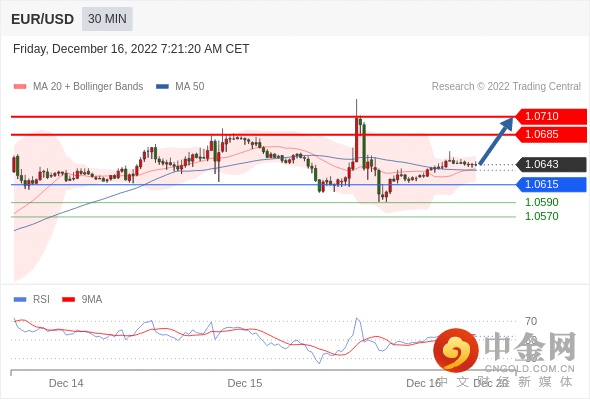This screenshot has height=400, width=590.
Task: Click the Dec 15 date axis label
Action: (245, 383)
